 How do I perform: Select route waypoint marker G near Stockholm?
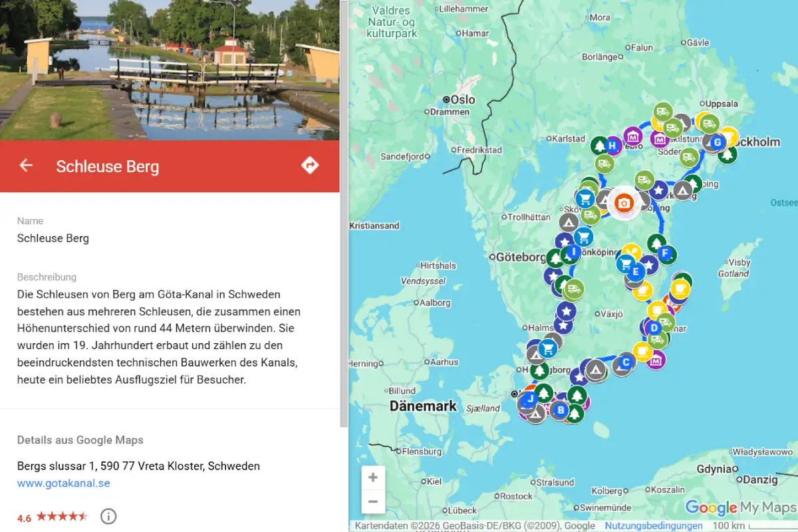717,142
